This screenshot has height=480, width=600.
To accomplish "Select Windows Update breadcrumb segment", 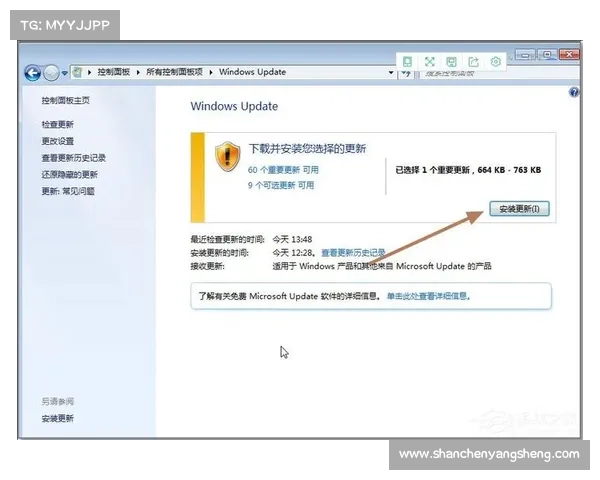I will 253,72.
